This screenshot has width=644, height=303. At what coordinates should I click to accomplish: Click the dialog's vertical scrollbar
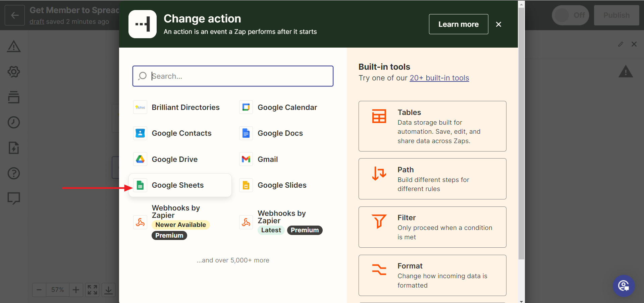(x=521, y=133)
